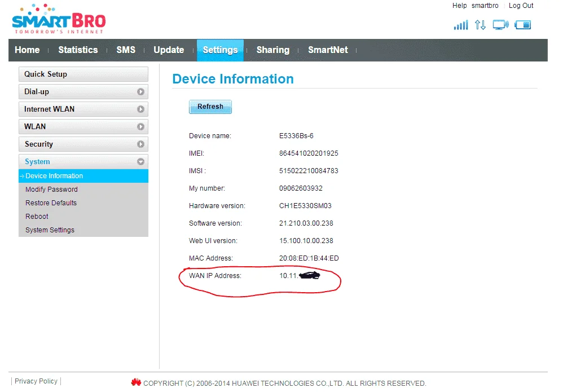
Task: Click the smartbro username text
Action: click(485, 6)
